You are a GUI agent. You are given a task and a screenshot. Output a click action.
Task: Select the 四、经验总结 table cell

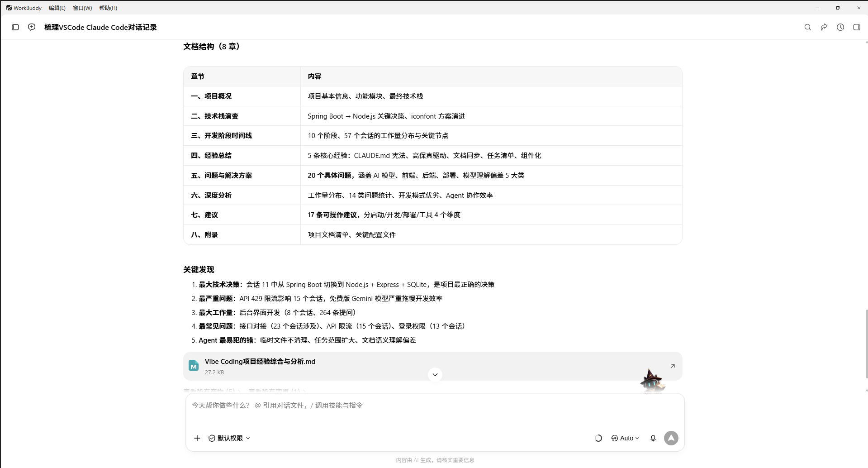click(x=242, y=156)
